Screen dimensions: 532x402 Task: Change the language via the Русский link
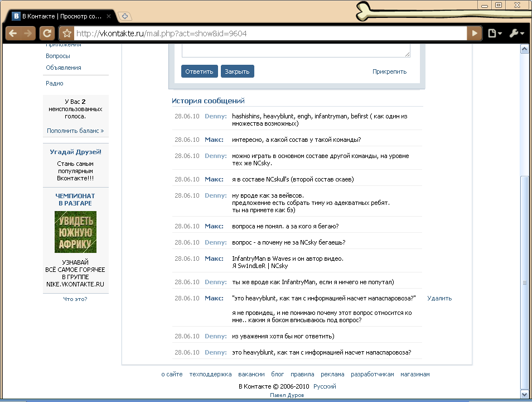pos(325,386)
